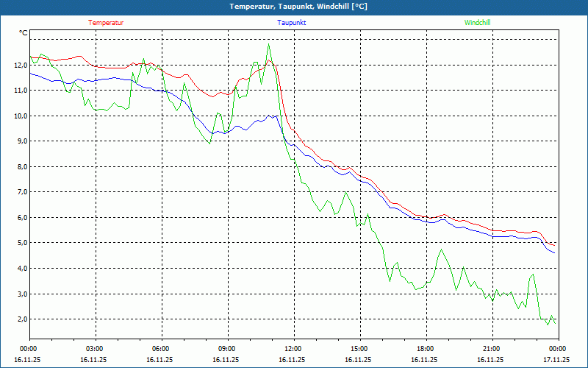Click the 10,0 y-axis tick label

[x=20, y=116]
